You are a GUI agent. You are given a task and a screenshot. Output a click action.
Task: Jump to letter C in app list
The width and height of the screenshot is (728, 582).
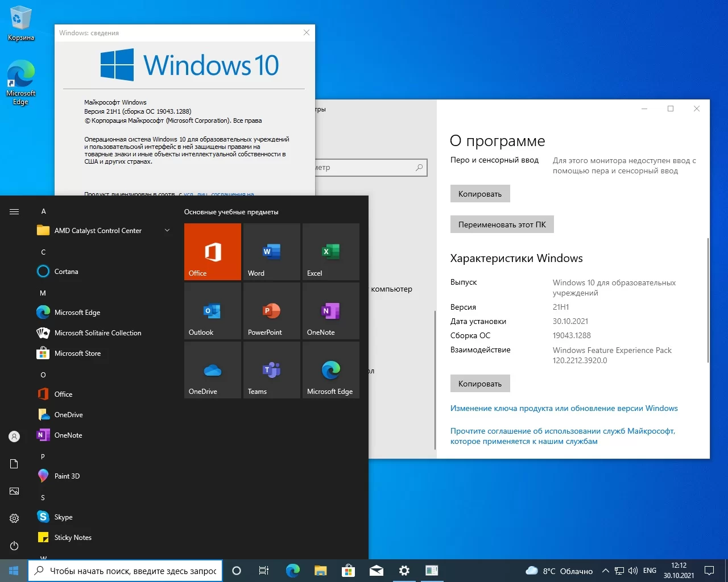click(43, 252)
